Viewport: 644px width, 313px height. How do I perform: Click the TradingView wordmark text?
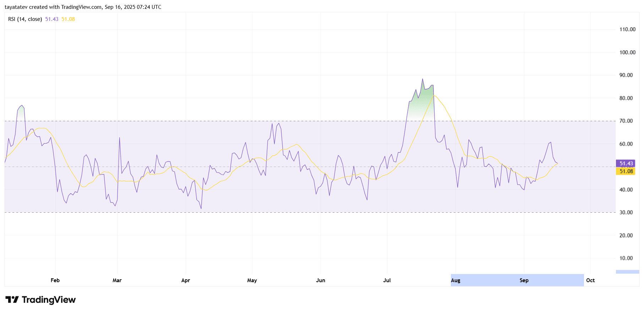[x=49, y=300]
